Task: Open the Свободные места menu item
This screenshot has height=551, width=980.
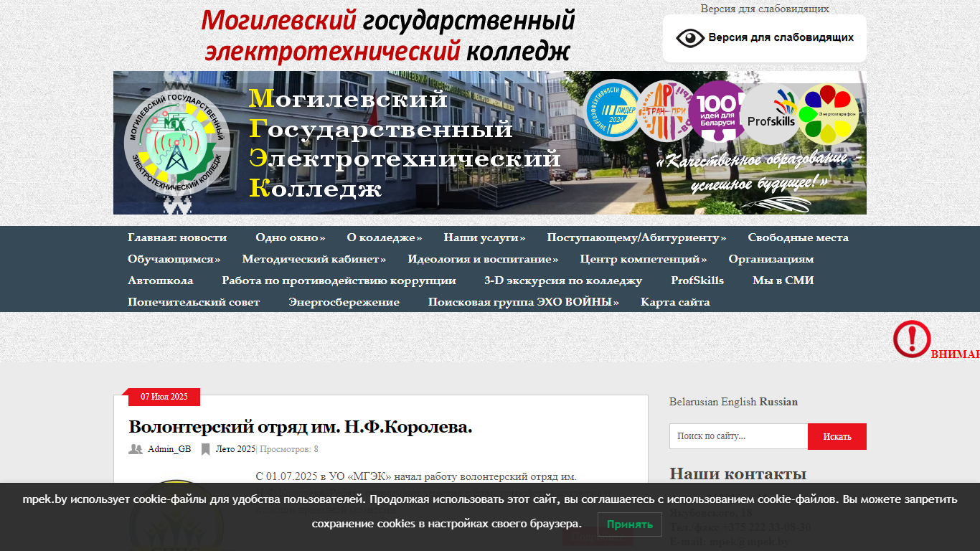Action: tap(798, 237)
